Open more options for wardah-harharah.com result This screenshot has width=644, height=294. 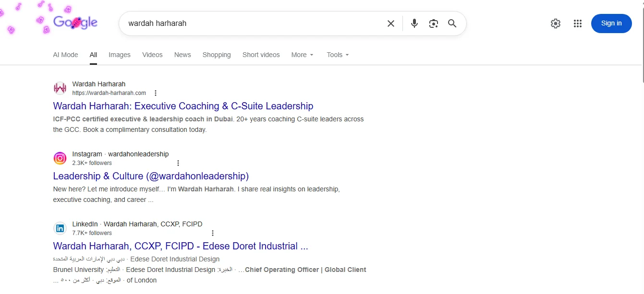click(x=155, y=93)
